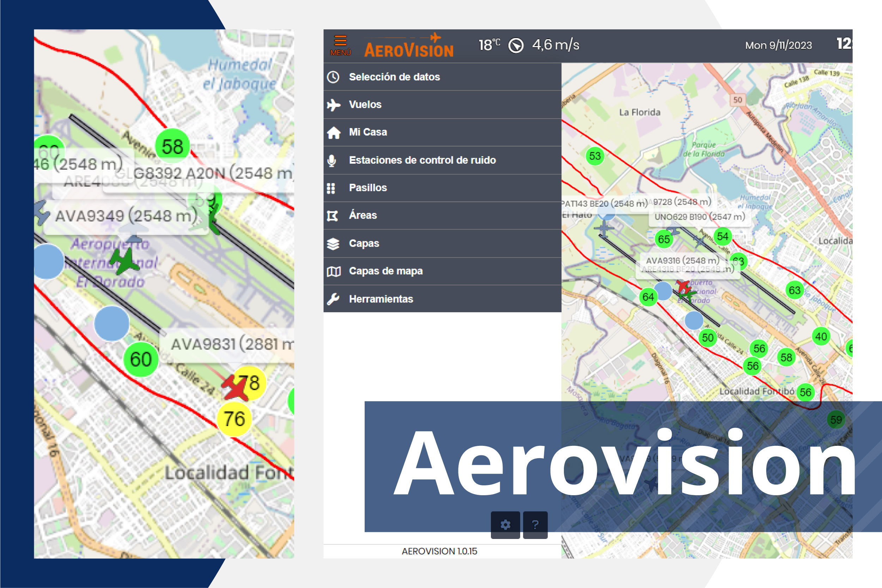This screenshot has height=588, width=882.
Task: Click the folded map icon beside Capas de mapa
Action: point(334,271)
